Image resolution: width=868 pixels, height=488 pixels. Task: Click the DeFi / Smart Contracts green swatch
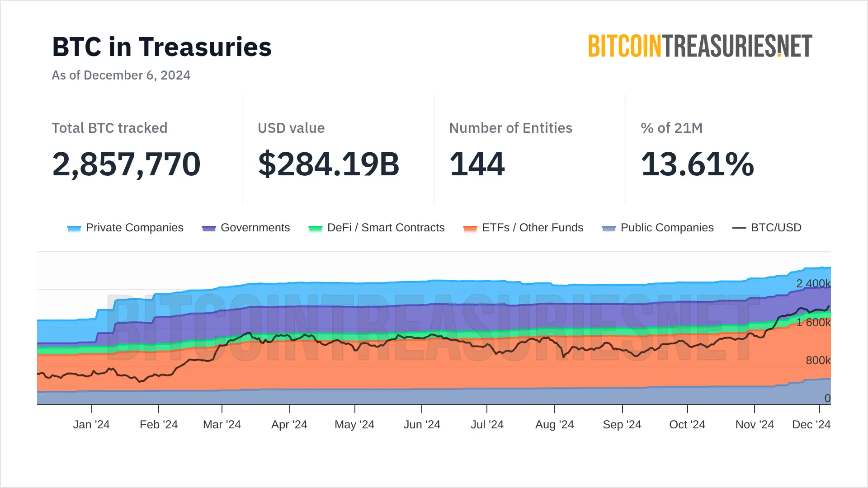coord(315,228)
